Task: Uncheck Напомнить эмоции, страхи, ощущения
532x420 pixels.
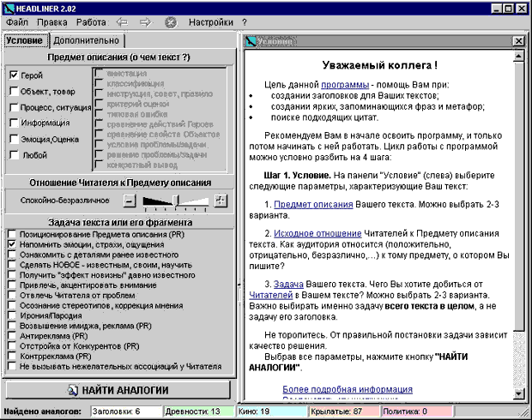Action: pyautogui.click(x=12, y=244)
